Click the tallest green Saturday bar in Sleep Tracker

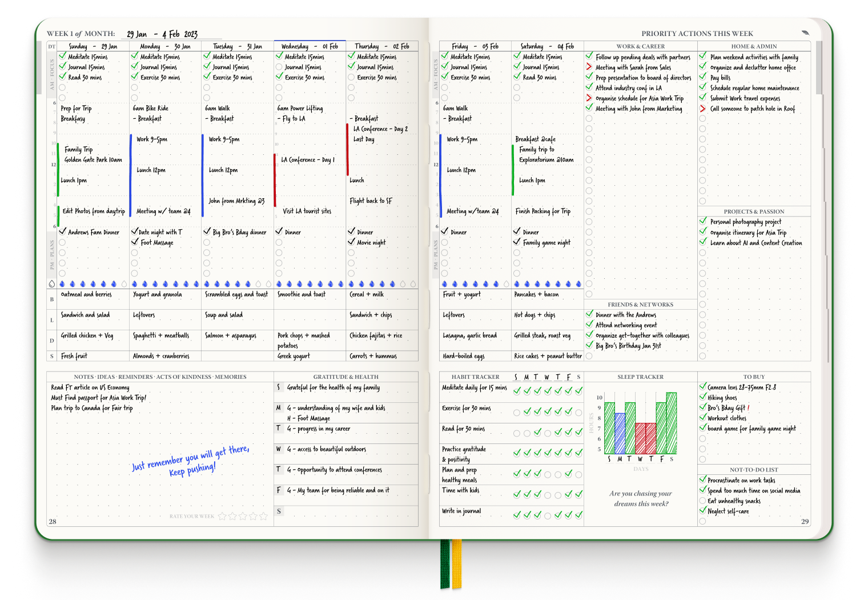pyautogui.click(x=672, y=423)
